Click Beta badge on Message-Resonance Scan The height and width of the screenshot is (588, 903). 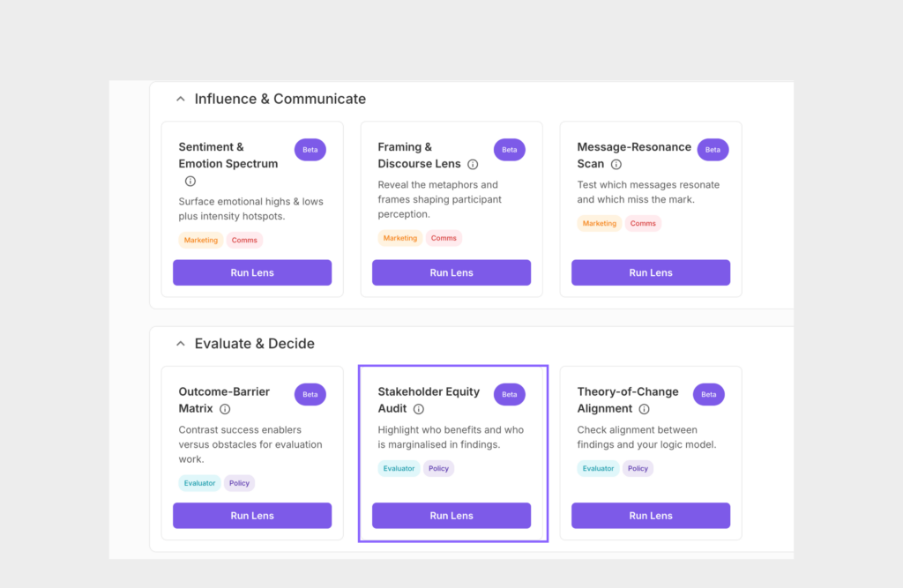pos(713,150)
